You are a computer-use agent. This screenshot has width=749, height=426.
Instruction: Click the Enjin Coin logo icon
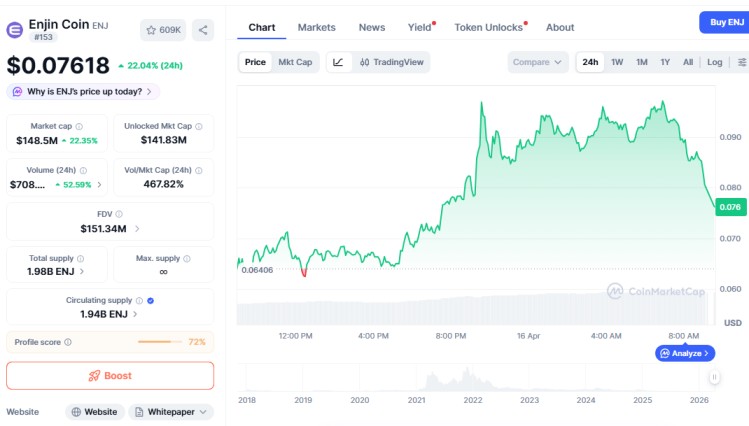click(14, 30)
